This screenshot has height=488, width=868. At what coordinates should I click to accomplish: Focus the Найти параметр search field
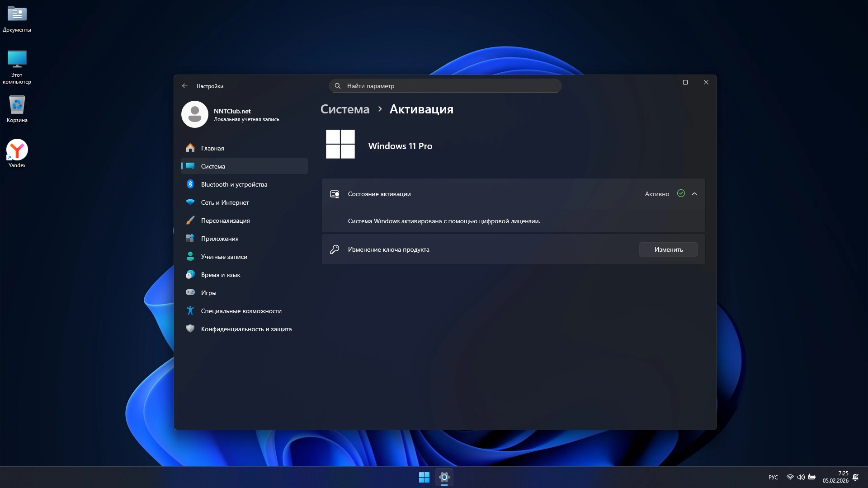click(x=445, y=86)
